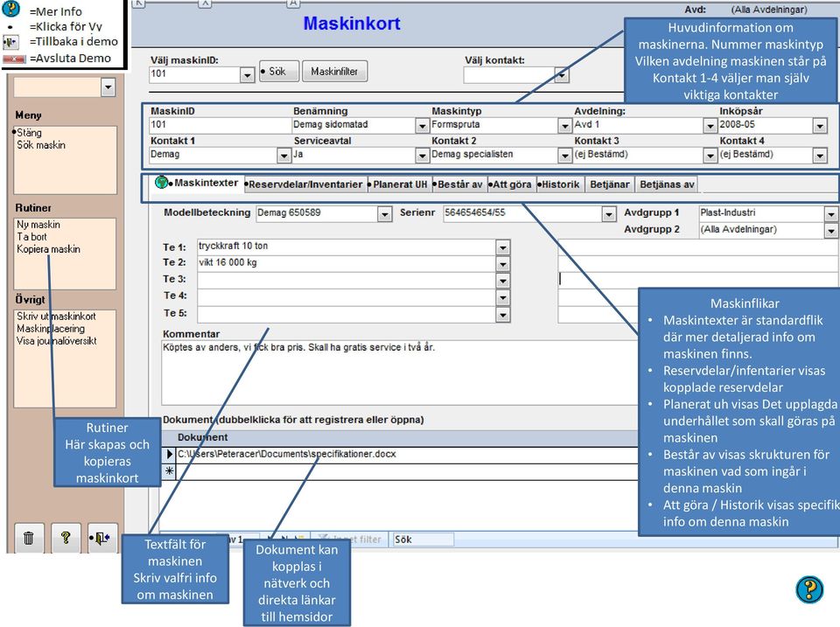Click Kopiera maskin under Rutiner
This screenshot has height=627, width=840.
[x=48, y=249]
